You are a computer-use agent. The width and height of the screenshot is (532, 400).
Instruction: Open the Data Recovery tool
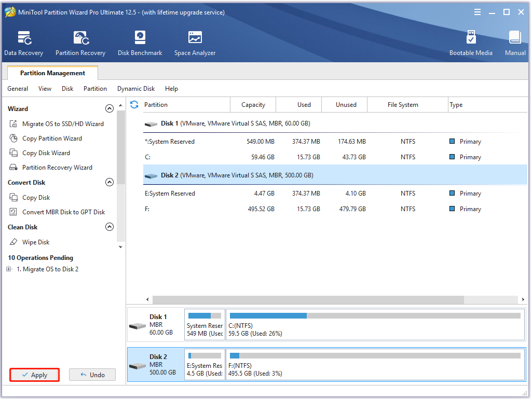click(24, 43)
